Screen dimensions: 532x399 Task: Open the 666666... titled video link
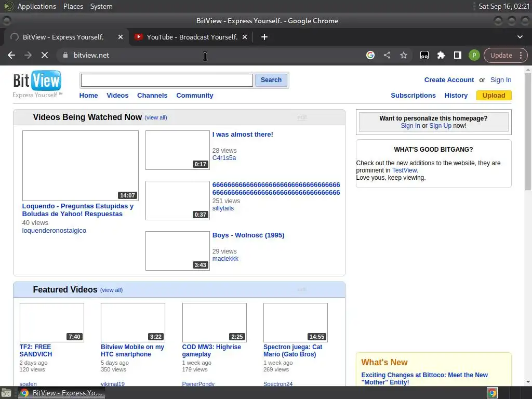(x=276, y=189)
